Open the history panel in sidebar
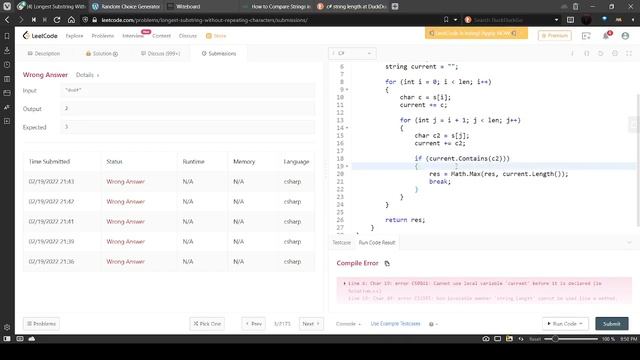 tap(7, 64)
